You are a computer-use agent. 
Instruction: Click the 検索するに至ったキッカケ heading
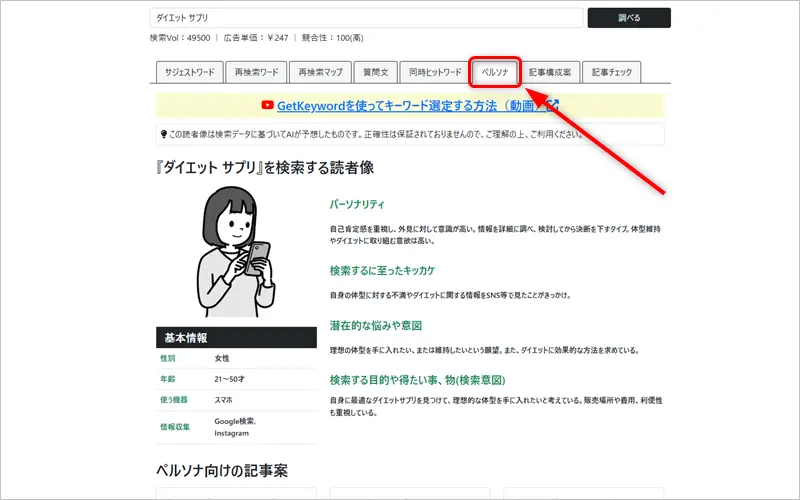coord(382,271)
